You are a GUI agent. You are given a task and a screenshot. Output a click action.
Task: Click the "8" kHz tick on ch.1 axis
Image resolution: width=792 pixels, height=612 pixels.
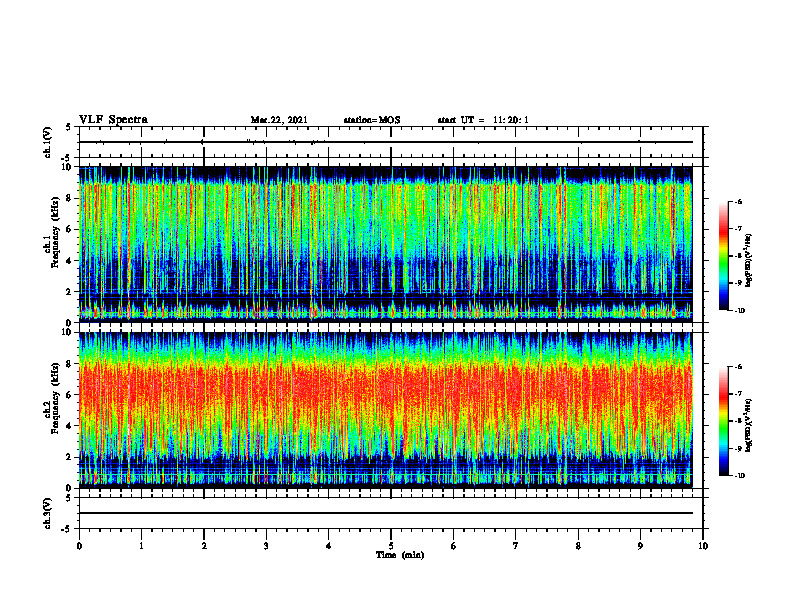[x=70, y=198]
